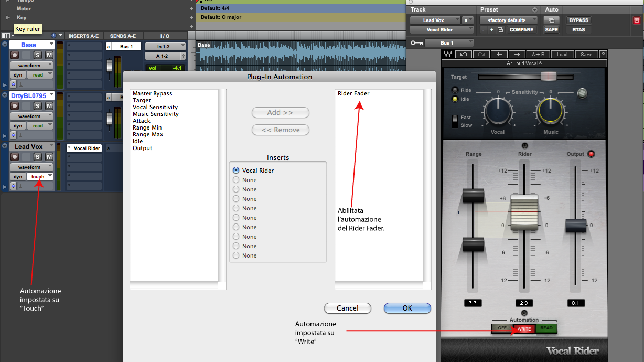Select Vocal Sensitivity in the parameter list
This screenshot has width=644, height=362.
[x=155, y=107]
